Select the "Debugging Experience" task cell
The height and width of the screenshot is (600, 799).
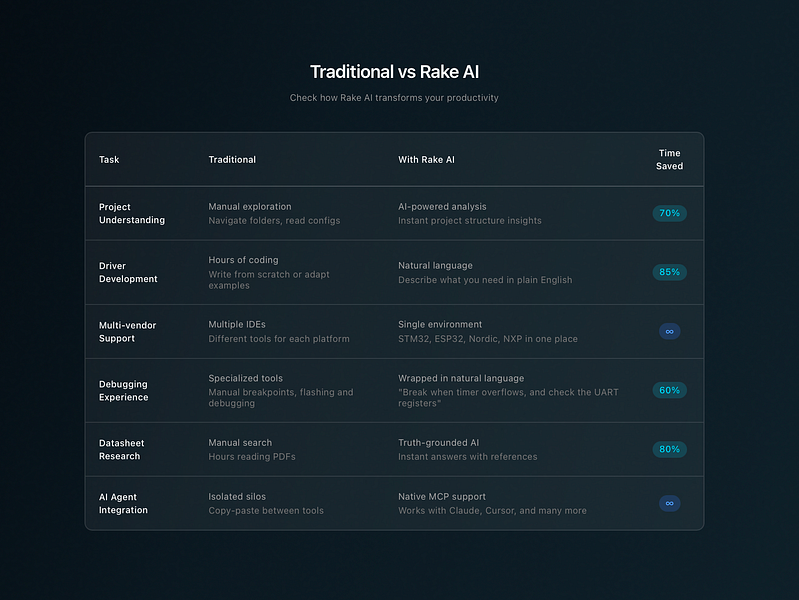click(x=123, y=391)
